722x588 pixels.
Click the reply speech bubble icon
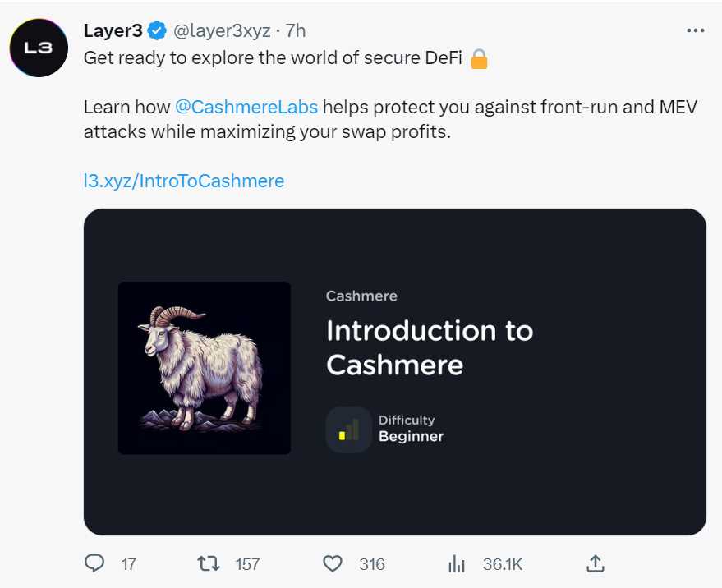pos(95,563)
